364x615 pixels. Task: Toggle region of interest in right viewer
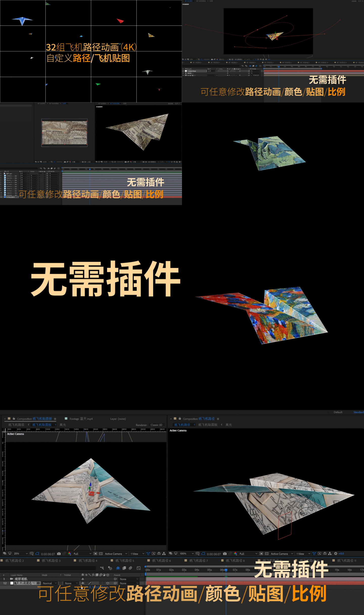point(261,553)
